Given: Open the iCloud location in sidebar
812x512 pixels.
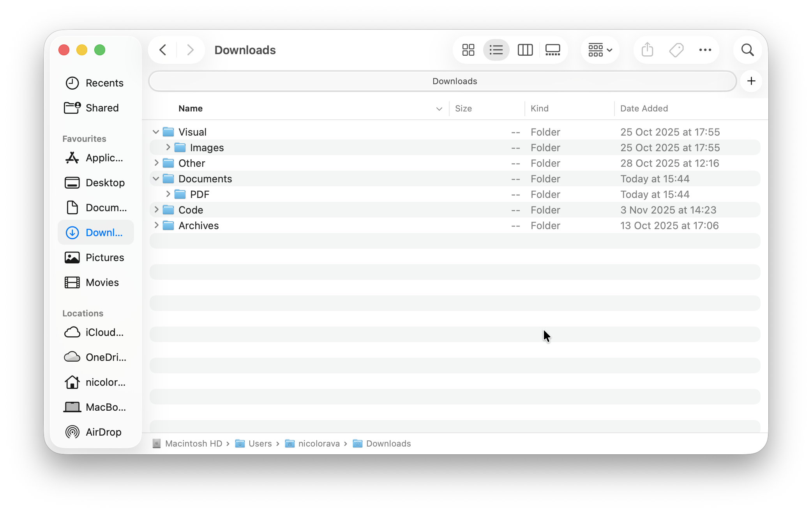Looking at the screenshot, I should [x=104, y=332].
